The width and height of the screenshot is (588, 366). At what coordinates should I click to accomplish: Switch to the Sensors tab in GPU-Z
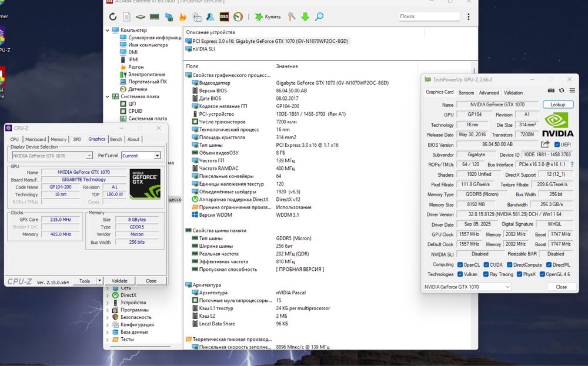(466, 93)
